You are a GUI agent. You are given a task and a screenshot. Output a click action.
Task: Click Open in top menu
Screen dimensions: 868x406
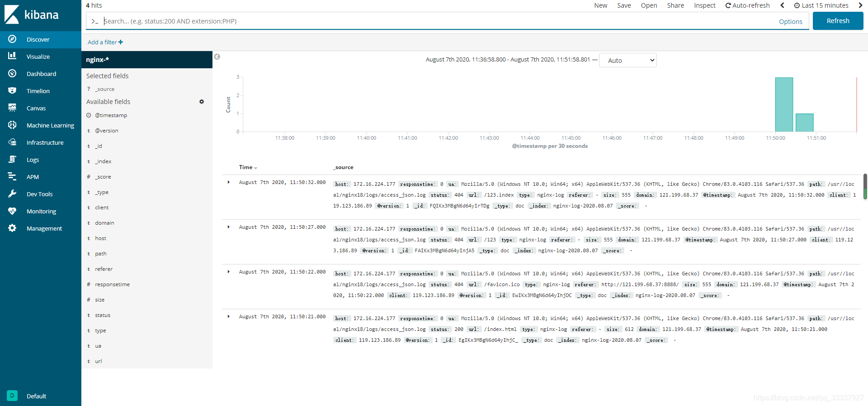649,5
